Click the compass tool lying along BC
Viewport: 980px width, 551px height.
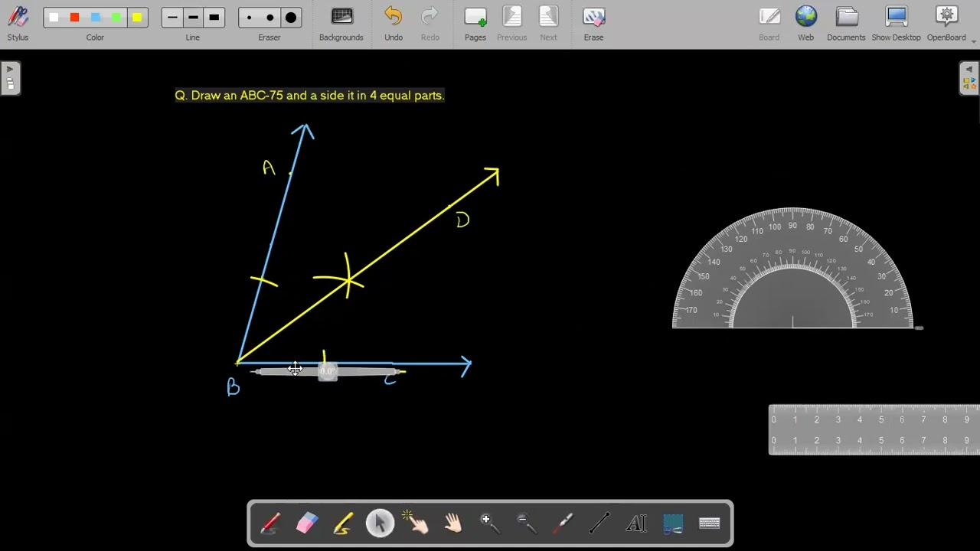(328, 372)
